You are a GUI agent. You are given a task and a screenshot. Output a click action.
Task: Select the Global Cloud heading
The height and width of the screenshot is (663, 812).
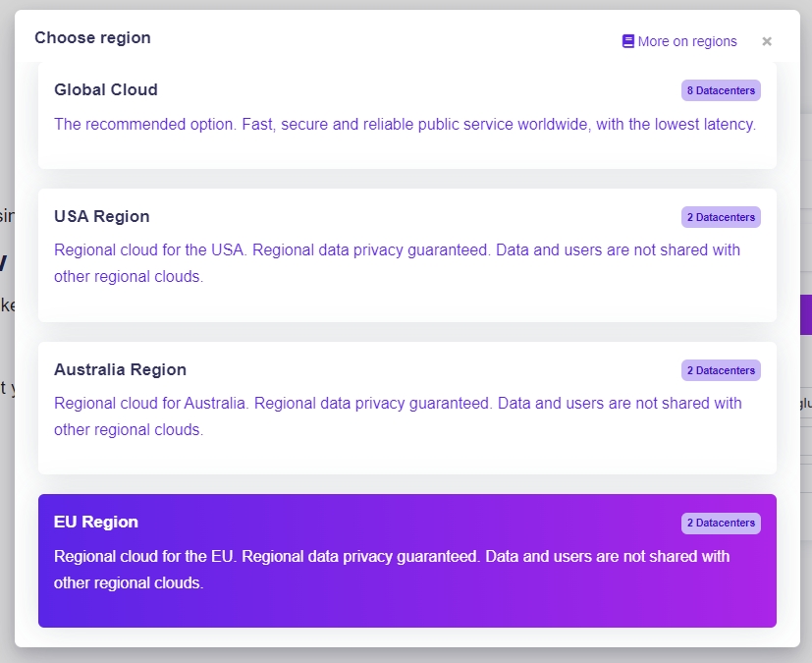pos(106,90)
